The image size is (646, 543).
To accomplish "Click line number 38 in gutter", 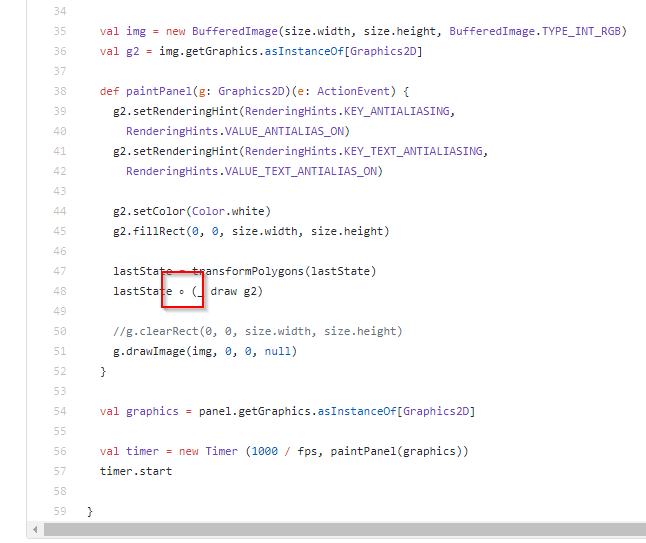I will pos(60,91).
